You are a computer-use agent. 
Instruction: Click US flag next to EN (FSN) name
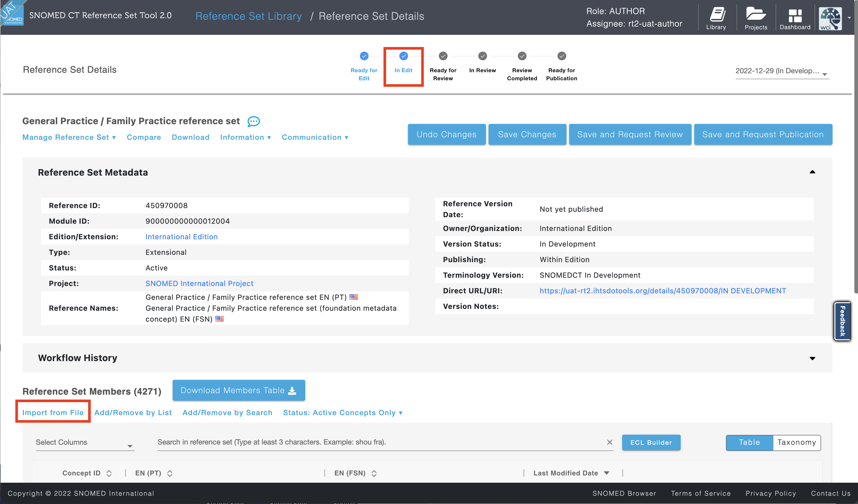point(219,319)
